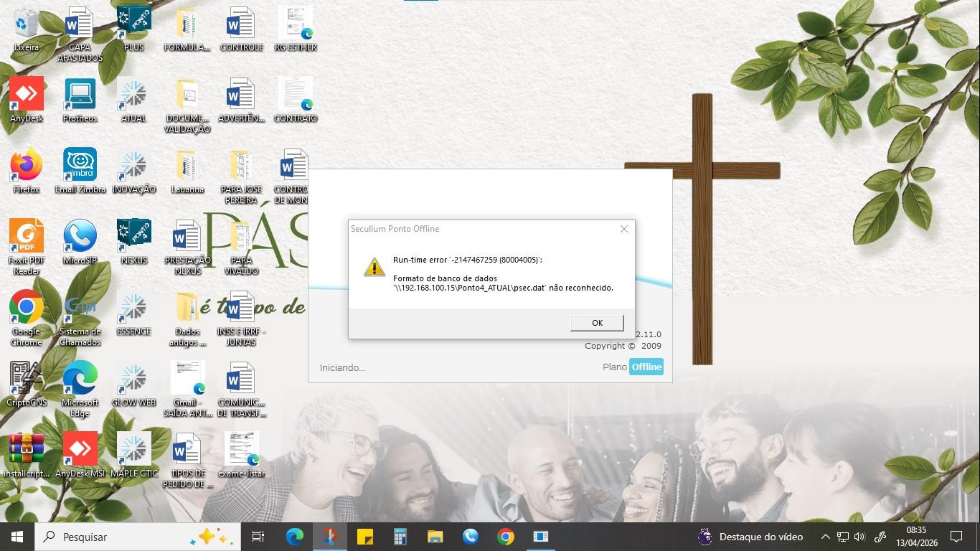This screenshot has height=551, width=980.
Task: Select the Protheus desktop shortcut
Action: (x=80, y=100)
